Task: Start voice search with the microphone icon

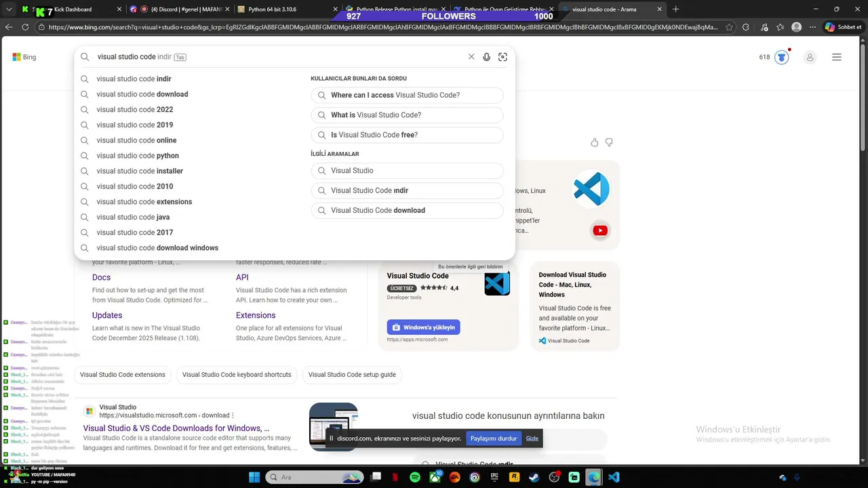Action: coord(486,57)
